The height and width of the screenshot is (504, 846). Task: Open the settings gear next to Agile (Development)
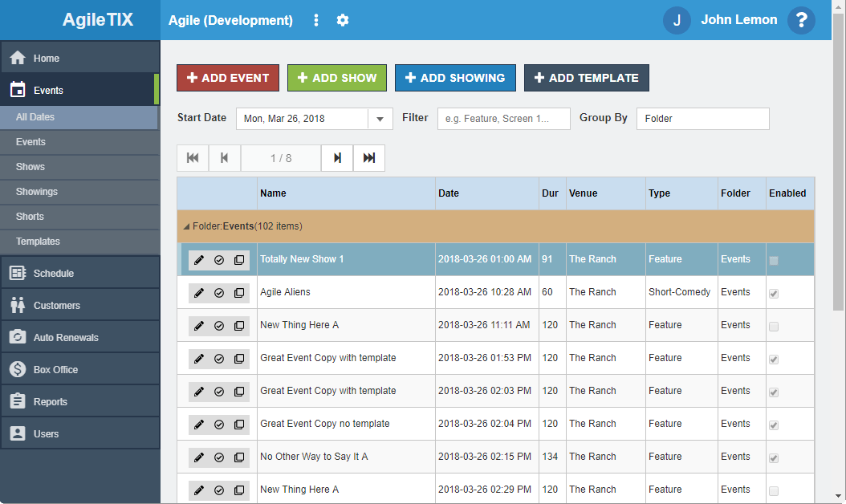(x=343, y=20)
